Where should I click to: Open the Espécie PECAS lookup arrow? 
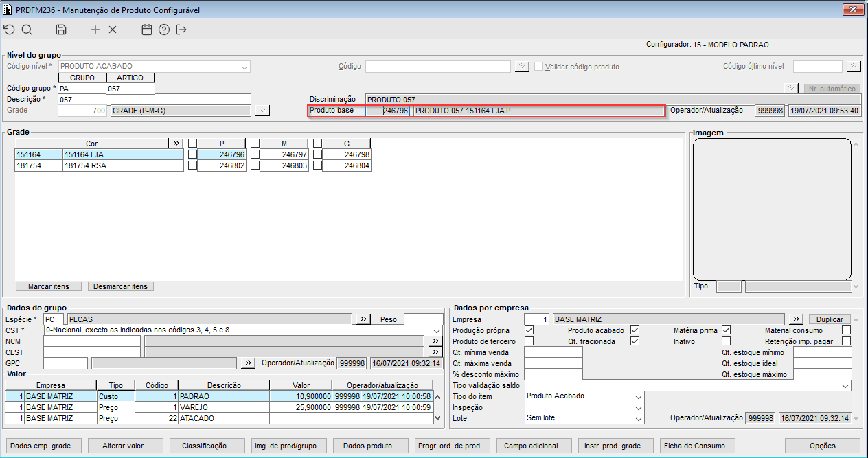coord(364,319)
